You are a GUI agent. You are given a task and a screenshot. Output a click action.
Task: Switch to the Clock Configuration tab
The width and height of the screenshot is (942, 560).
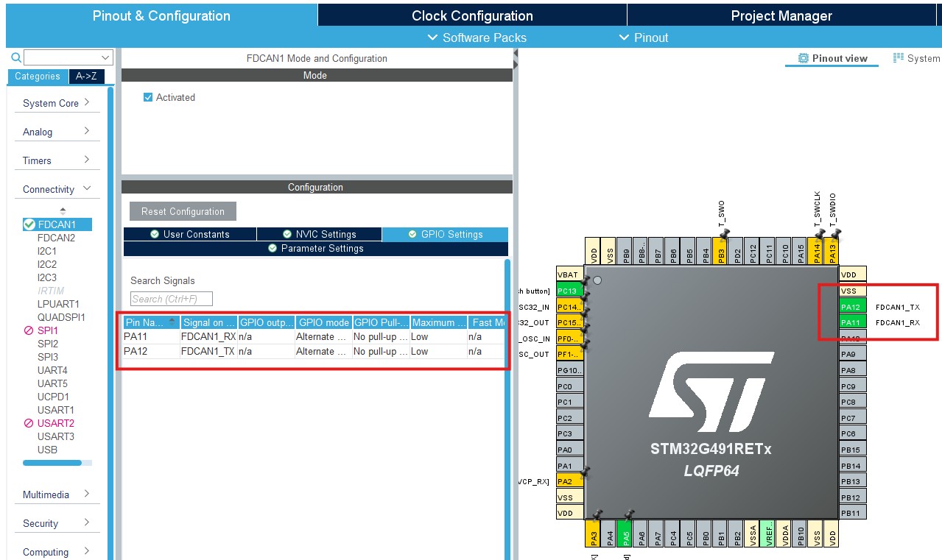point(471,15)
